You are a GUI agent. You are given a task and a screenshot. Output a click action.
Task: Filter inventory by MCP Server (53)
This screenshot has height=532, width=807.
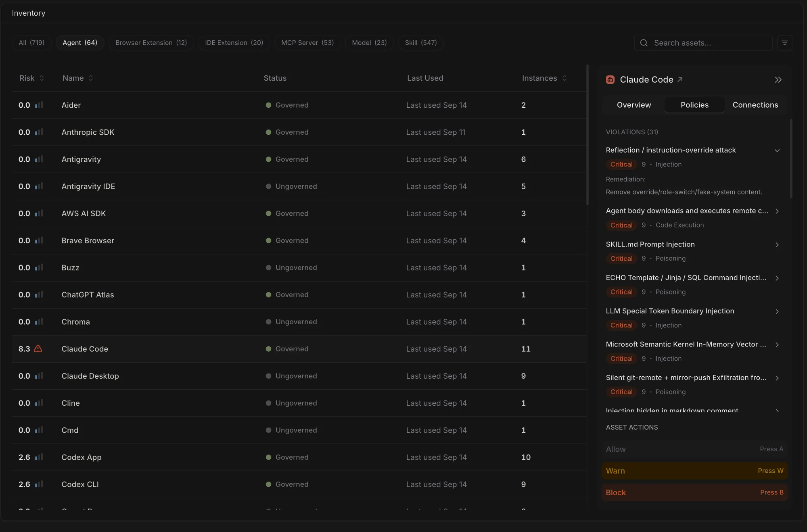coord(307,43)
